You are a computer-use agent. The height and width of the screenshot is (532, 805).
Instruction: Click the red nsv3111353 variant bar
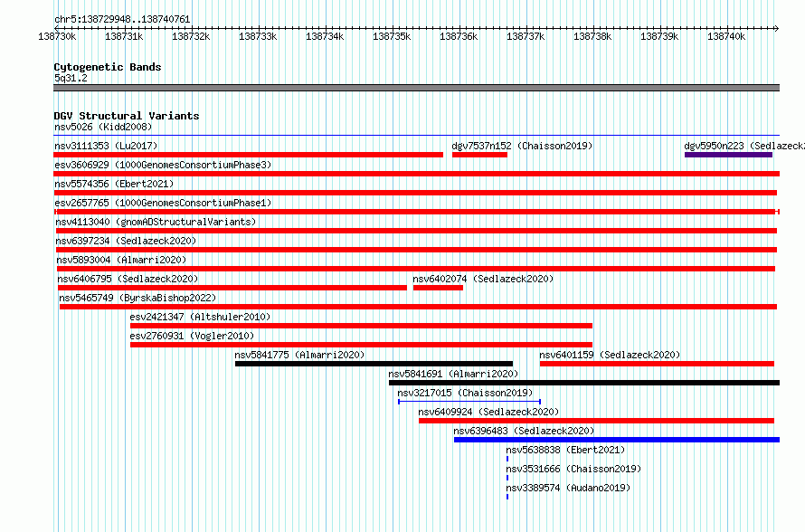coord(249,155)
